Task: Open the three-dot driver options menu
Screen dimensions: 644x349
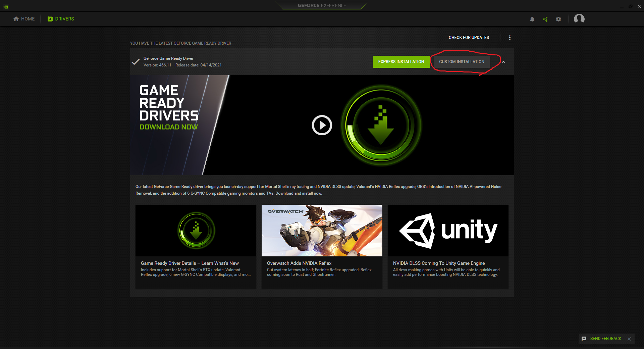Action: (510, 38)
